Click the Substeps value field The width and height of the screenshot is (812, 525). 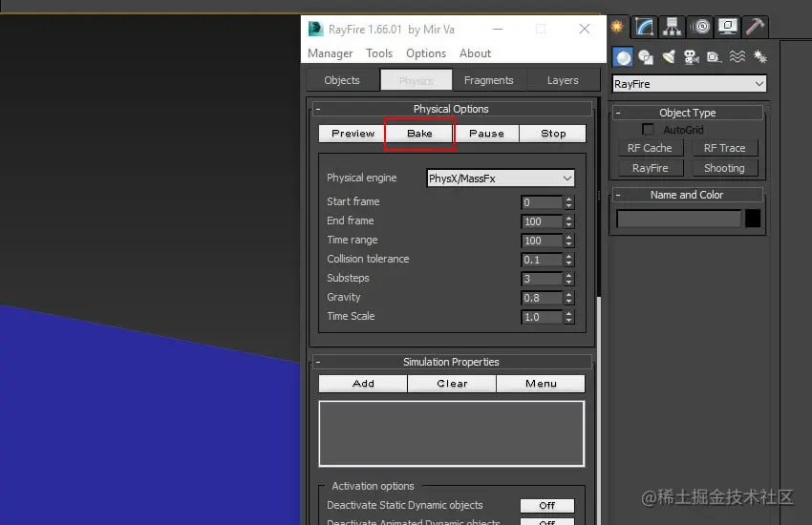(542, 279)
